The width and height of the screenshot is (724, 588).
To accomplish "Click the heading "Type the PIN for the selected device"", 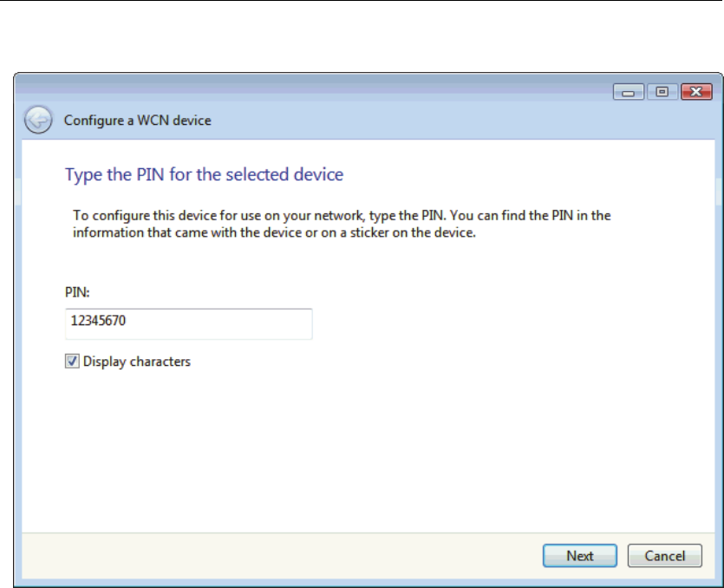I will 205,175.
